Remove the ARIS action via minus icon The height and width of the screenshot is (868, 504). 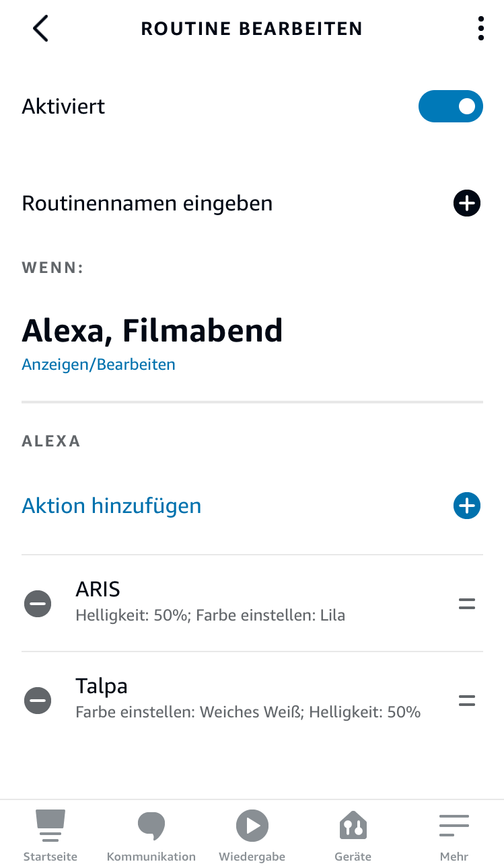38,604
